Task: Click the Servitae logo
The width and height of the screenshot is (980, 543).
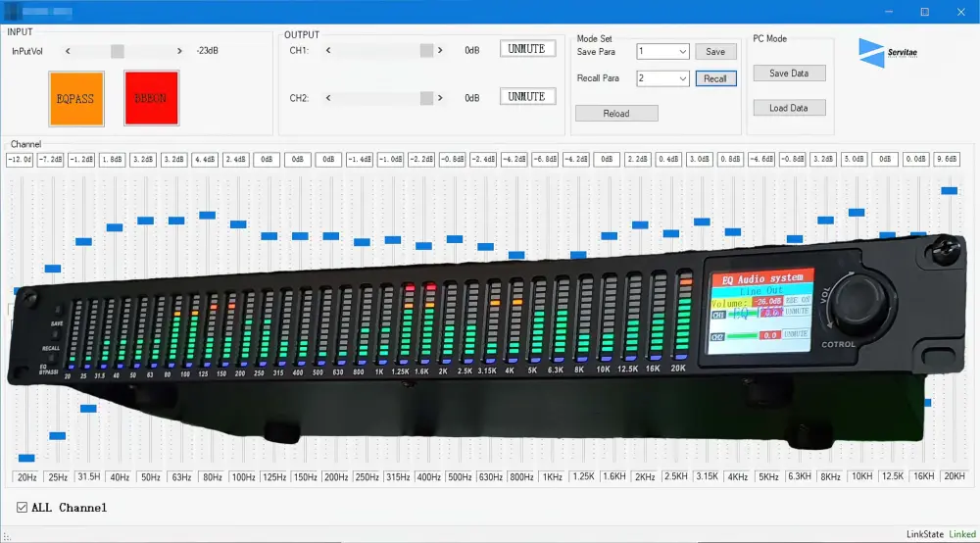Action: (888, 52)
